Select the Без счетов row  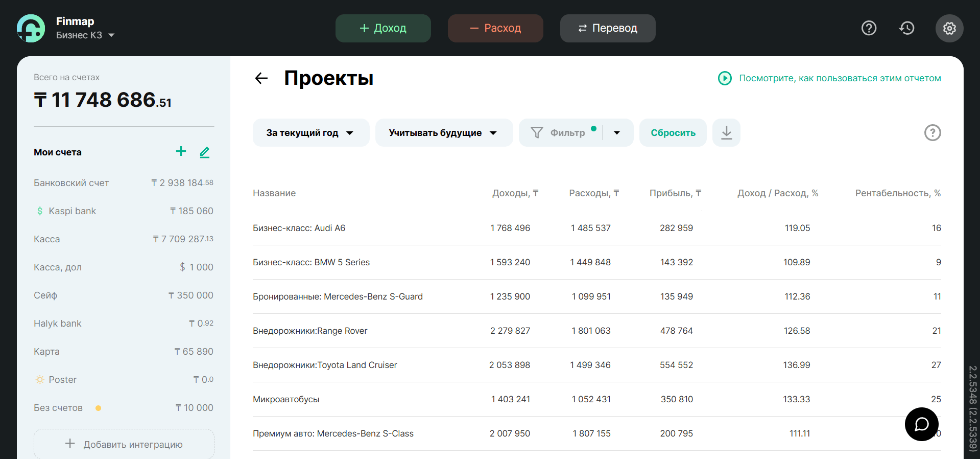[124, 408]
